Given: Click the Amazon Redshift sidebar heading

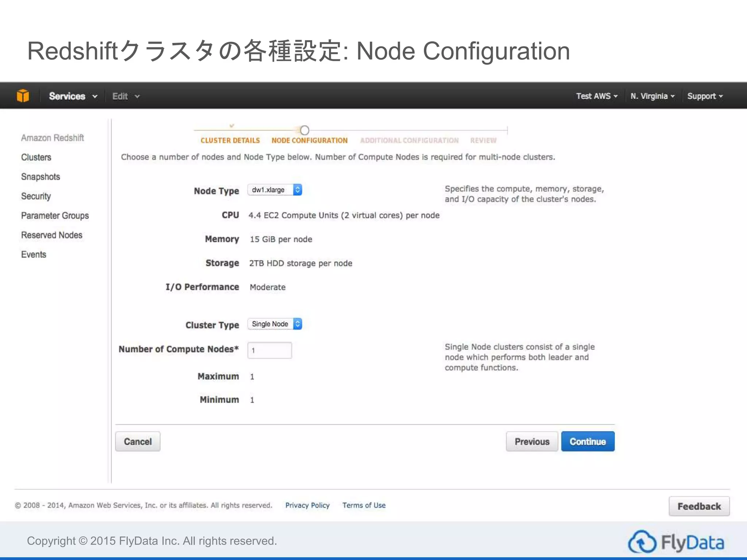Looking at the screenshot, I should click(52, 138).
